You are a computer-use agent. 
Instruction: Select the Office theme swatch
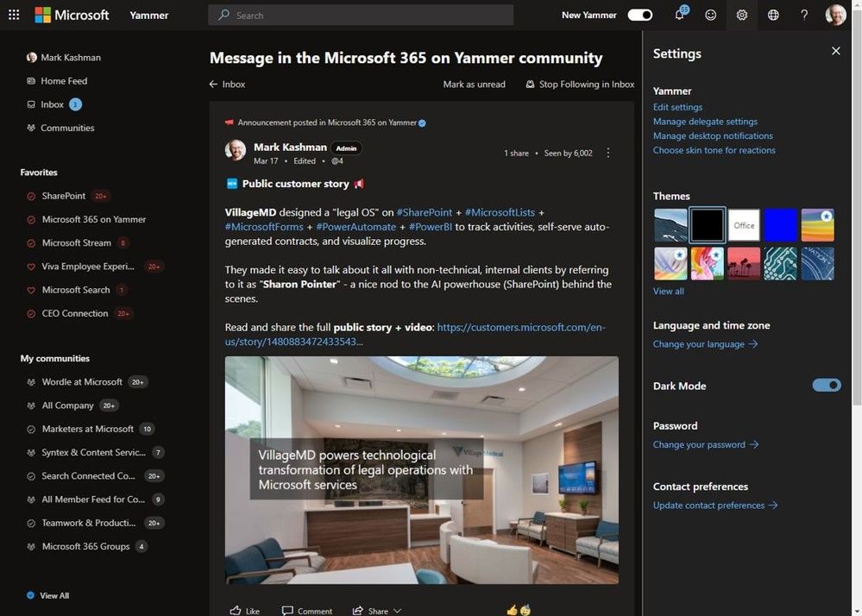[743, 225]
